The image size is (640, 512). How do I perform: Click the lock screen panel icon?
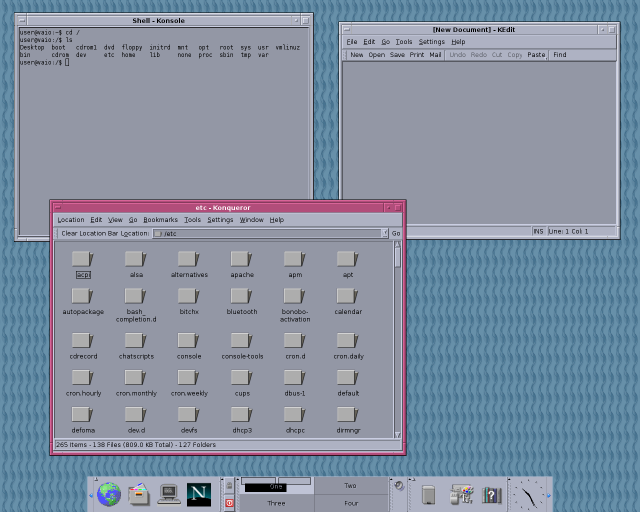click(x=229, y=485)
